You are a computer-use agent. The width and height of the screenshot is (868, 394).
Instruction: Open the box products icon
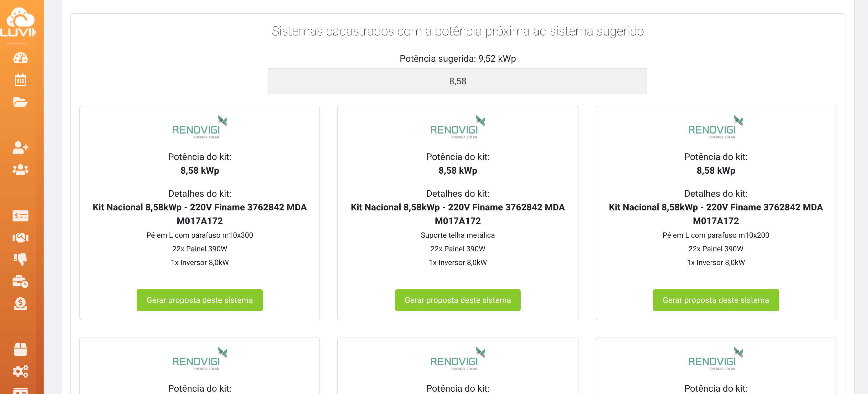tap(20, 349)
